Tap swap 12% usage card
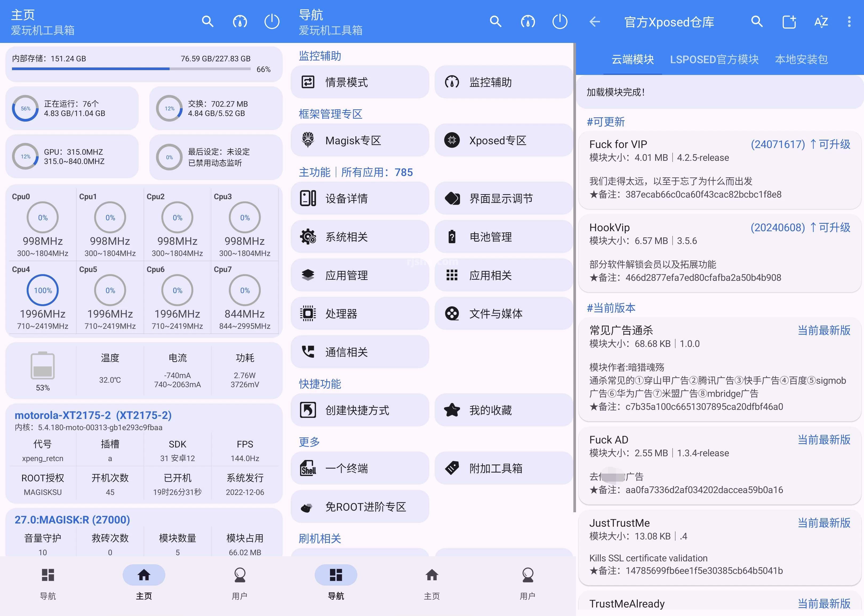This screenshot has width=864, height=616. tap(216, 109)
